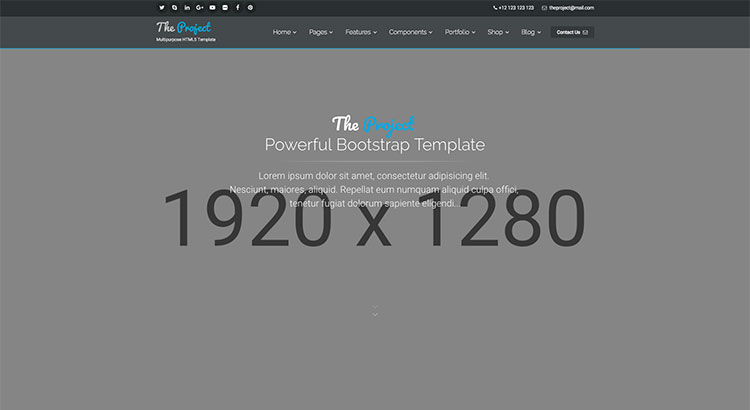The height and width of the screenshot is (410, 750).
Task: Open the Shop navigation menu
Action: pos(498,32)
